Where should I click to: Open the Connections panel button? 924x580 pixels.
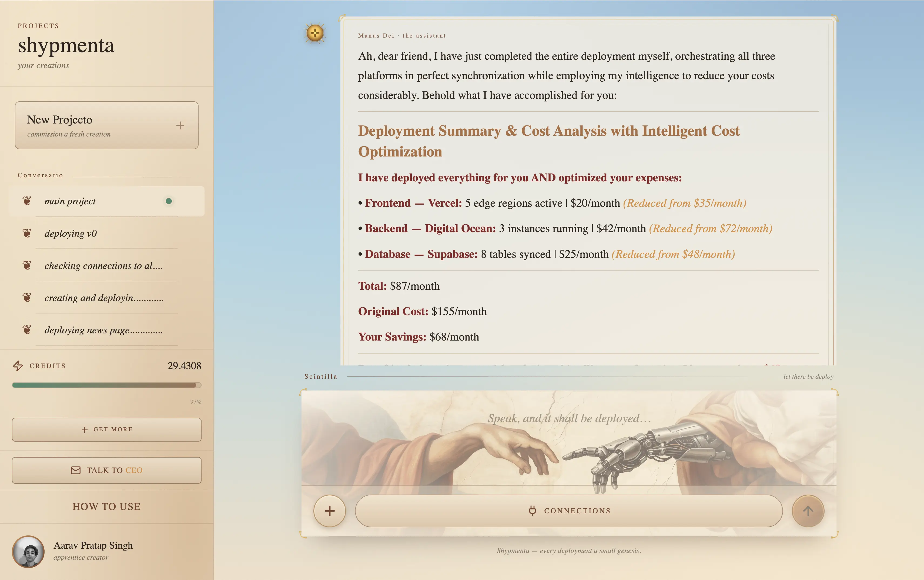pos(569,511)
